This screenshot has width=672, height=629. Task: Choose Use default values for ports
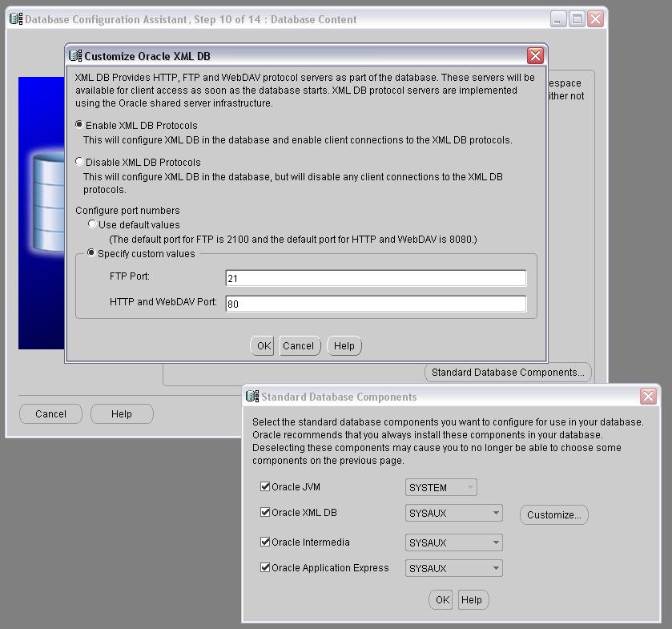pos(92,224)
